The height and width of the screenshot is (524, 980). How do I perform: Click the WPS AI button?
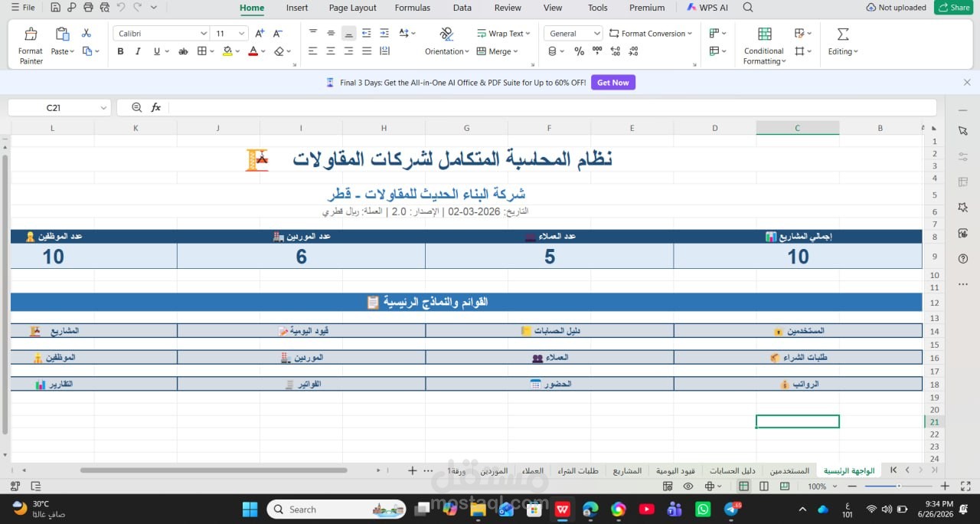707,8
